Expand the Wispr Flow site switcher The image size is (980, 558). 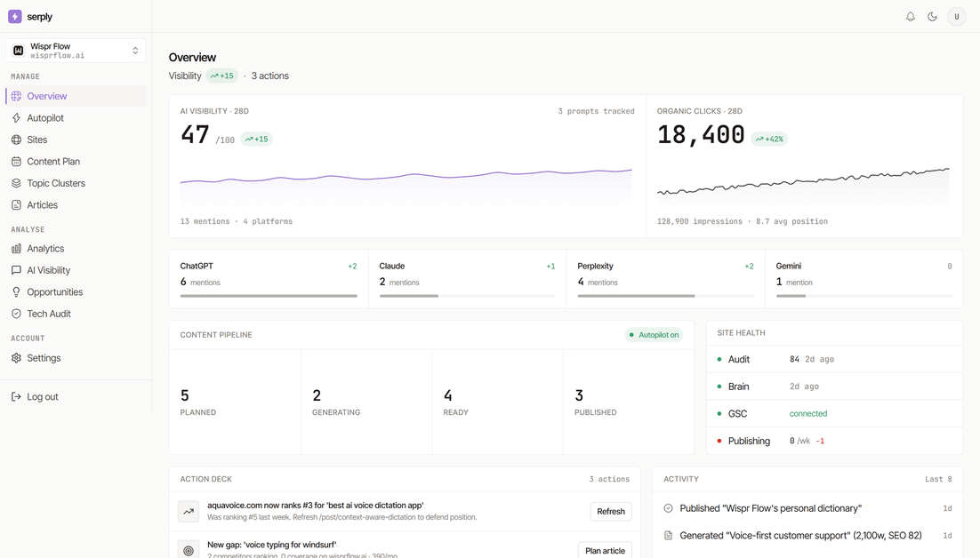click(76, 51)
